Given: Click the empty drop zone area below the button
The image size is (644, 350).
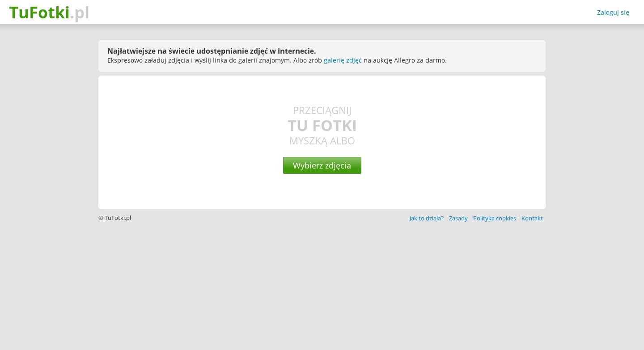Looking at the screenshot, I should 322,192.
